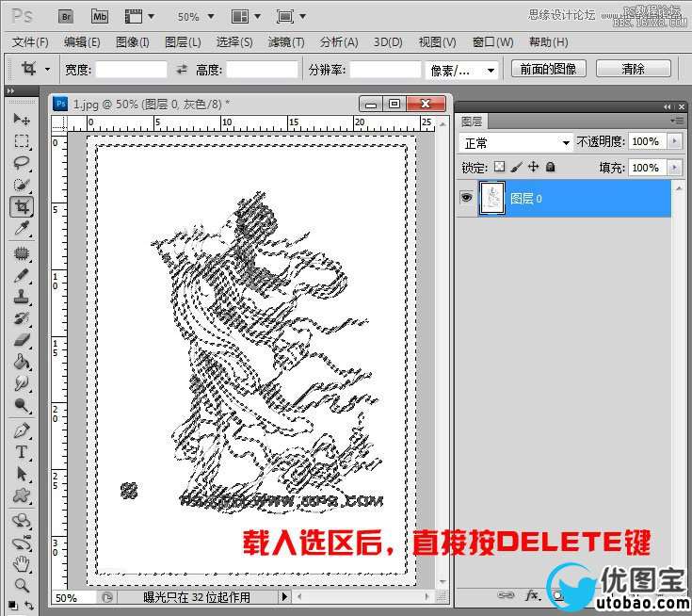Select the Blur tool

[x=21, y=383]
